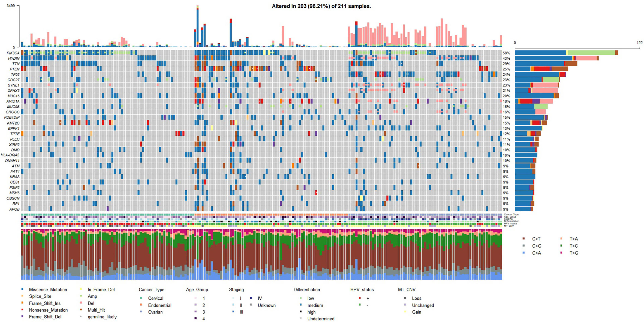Click the Frame_Shift_Ins legend color square

(x=22, y=303)
